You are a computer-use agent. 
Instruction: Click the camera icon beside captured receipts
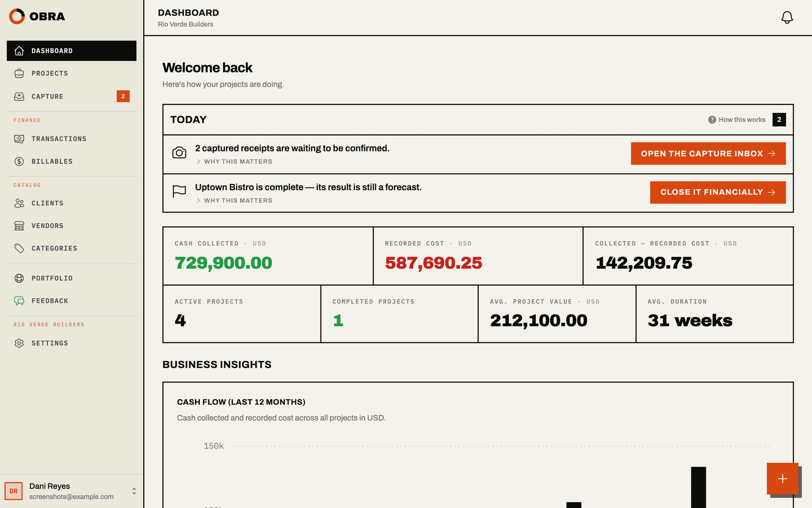coord(179,153)
